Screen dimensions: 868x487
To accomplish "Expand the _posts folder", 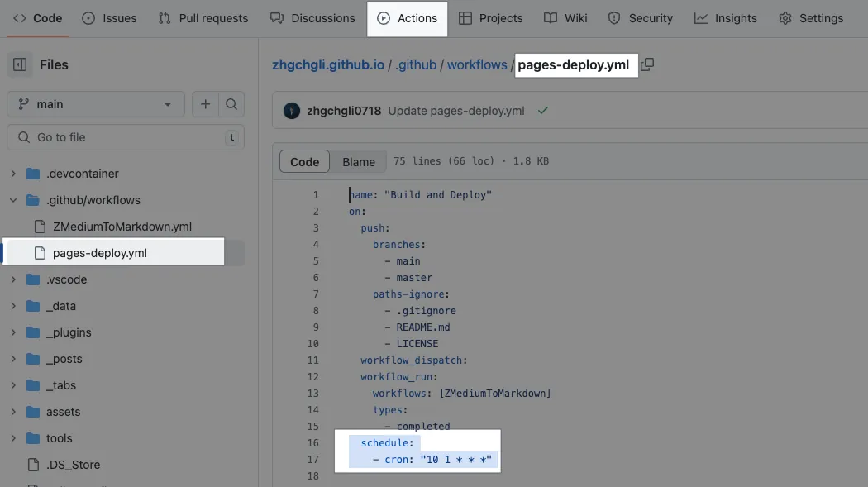I will [x=13, y=359].
